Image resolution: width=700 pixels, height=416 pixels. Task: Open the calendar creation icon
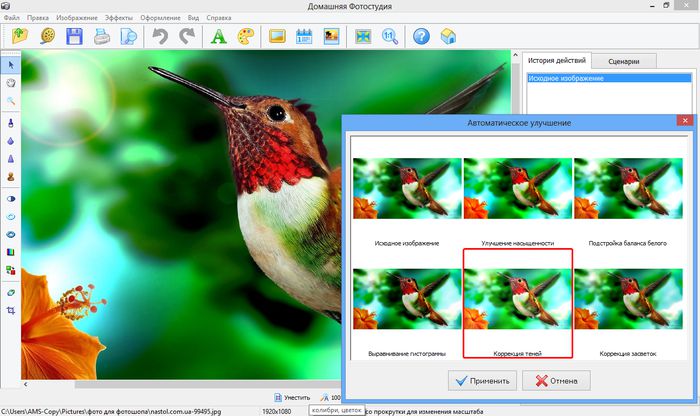point(304,36)
